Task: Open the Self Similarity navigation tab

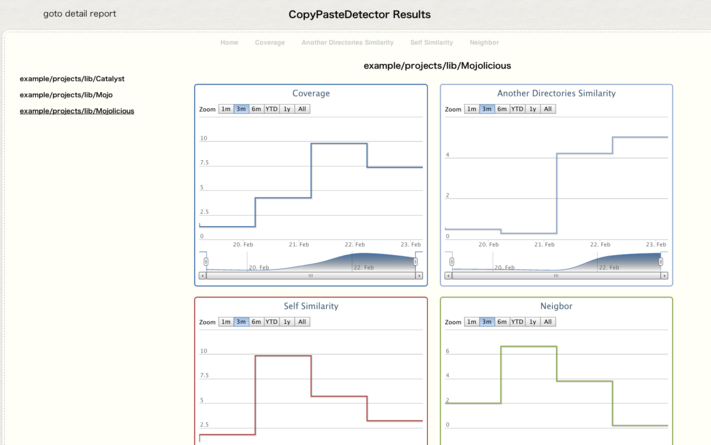Action: click(432, 42)
